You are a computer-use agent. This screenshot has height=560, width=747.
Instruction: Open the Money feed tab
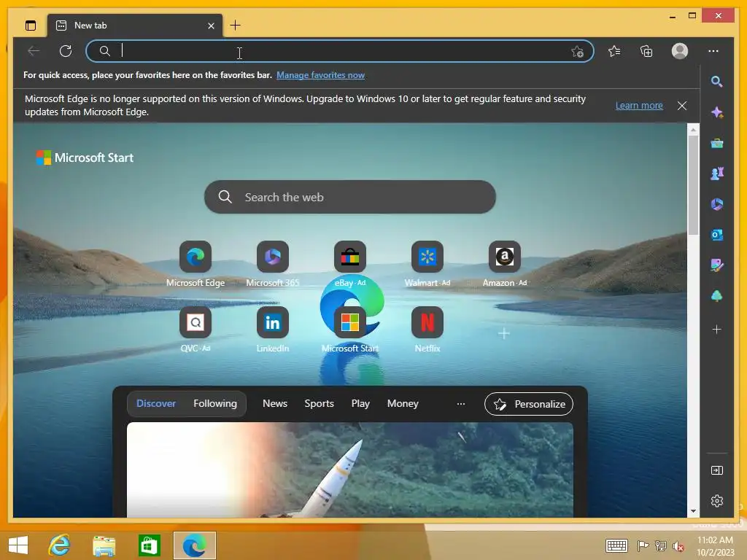pyautogui.click(x=403, y=404)
